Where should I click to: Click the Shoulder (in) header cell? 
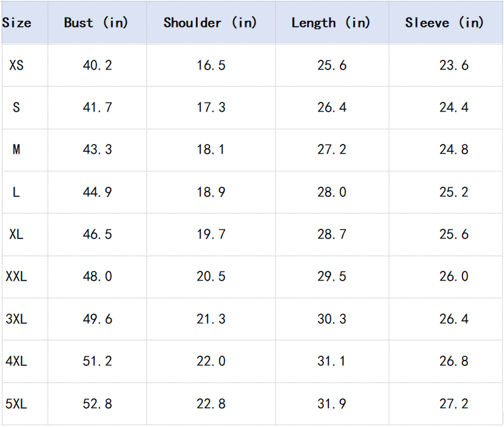[x=210, y=23]
